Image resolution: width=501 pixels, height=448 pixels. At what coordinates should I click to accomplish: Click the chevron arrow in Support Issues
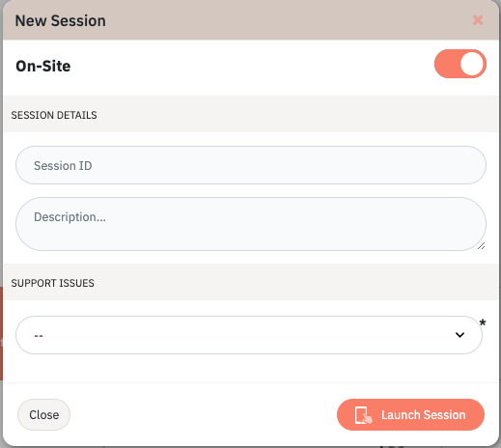point(459,335)
